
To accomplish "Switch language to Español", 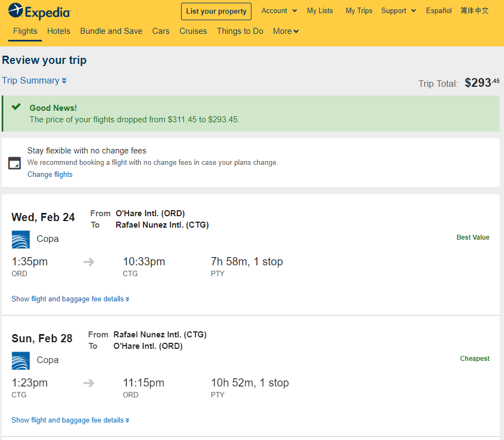I will (x=439, y=10).
